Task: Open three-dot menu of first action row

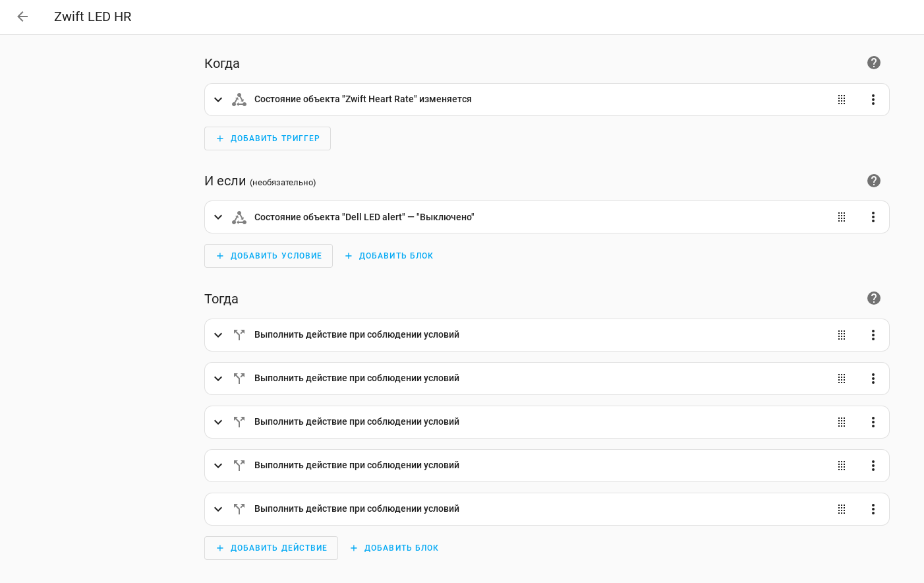Action: coord(873,335)
